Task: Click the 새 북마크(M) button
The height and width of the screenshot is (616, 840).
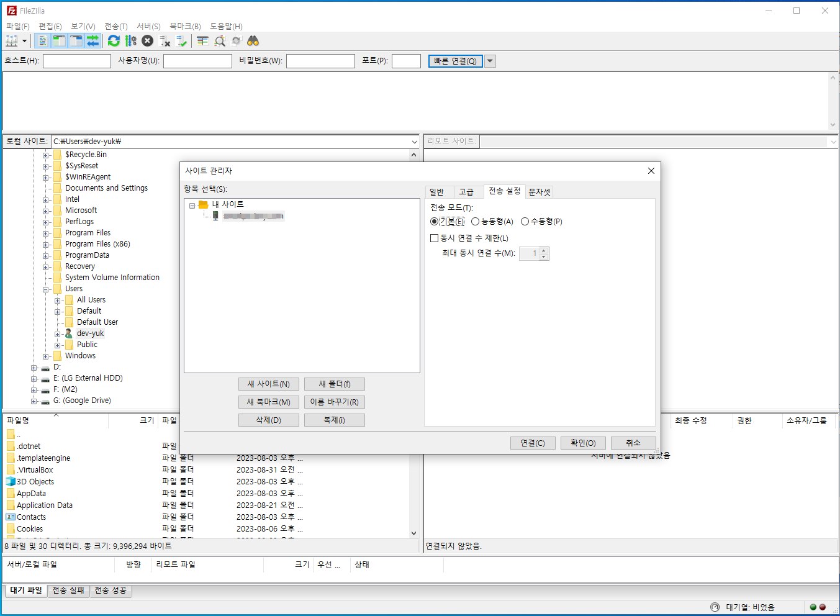Action: point(269,402)
